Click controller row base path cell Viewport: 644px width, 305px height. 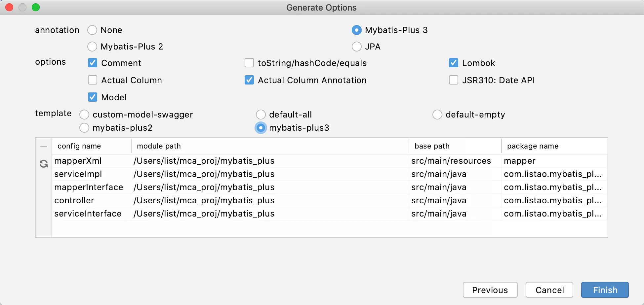(455, 200)
